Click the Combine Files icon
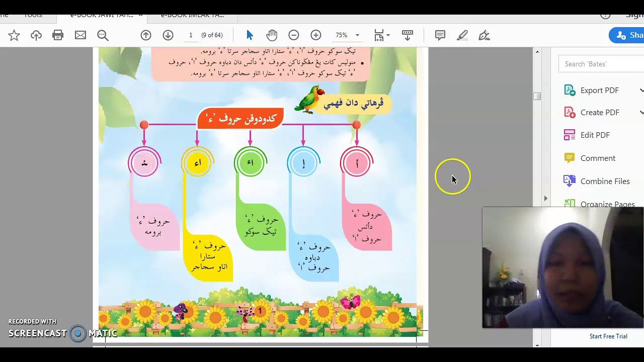This screenshot has height=362, width=644. (x=570, y=181)
